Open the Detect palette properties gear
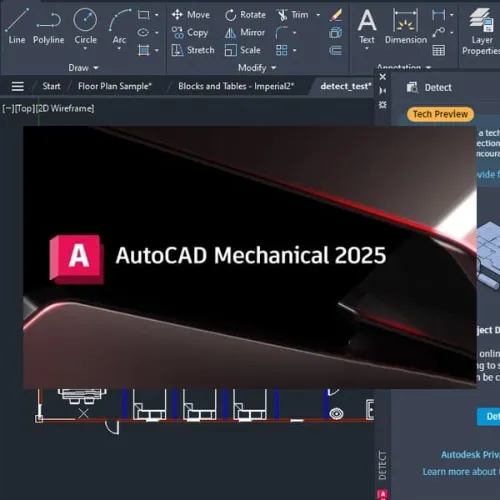500x500 pixels. pyautogui.click(x=383, y=105)
